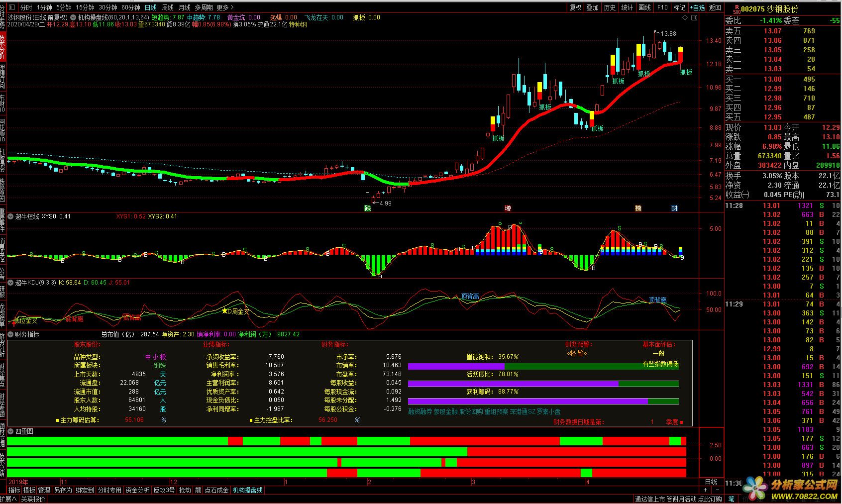Open the 模板 template menu
The image size is (842, 504).
pos(29,490)
